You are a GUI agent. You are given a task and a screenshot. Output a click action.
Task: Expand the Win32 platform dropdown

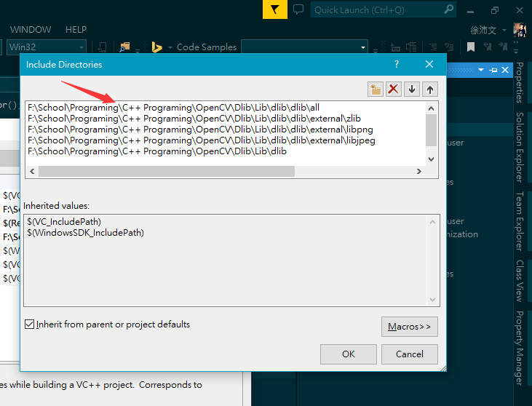[80, 47]
